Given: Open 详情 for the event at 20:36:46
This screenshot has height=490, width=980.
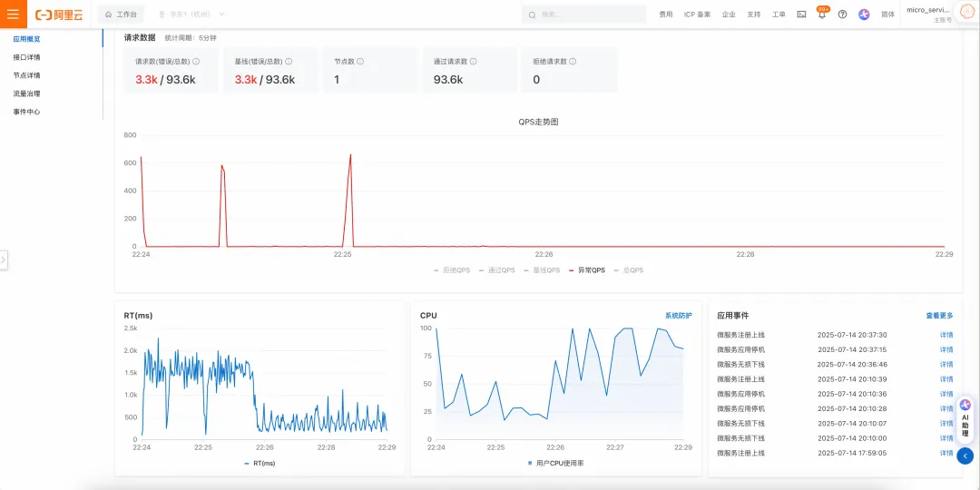Looking at the screenshot, I should click(x=946, y=365).
